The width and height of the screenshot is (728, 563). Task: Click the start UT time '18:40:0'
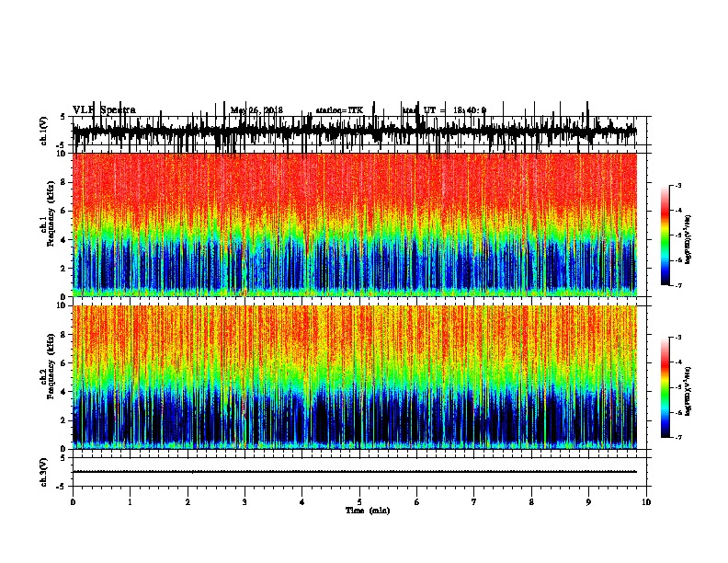pyautogui.click(x=470, y=110)
